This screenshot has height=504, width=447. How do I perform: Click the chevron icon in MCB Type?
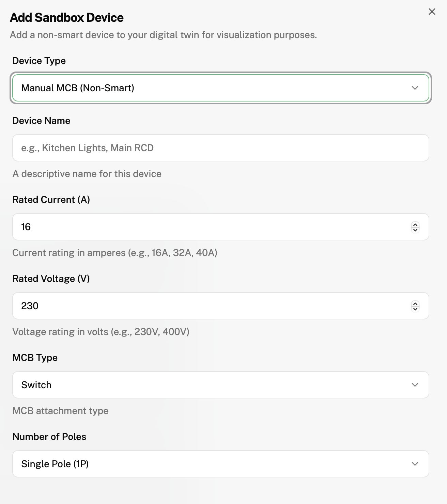pos(415,385)
